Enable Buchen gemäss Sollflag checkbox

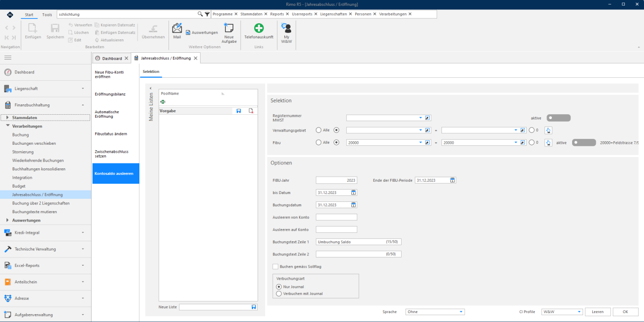pos(275,266)
